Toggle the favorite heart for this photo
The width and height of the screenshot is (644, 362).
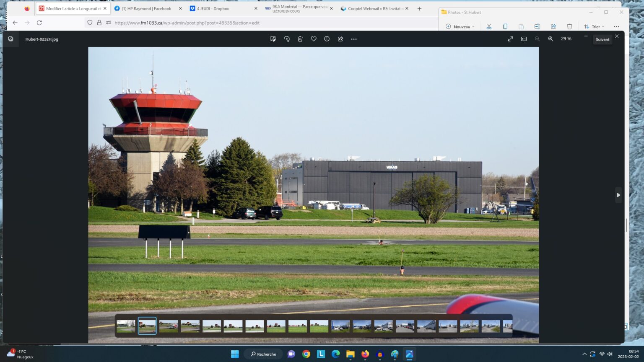tap(313, 39)
